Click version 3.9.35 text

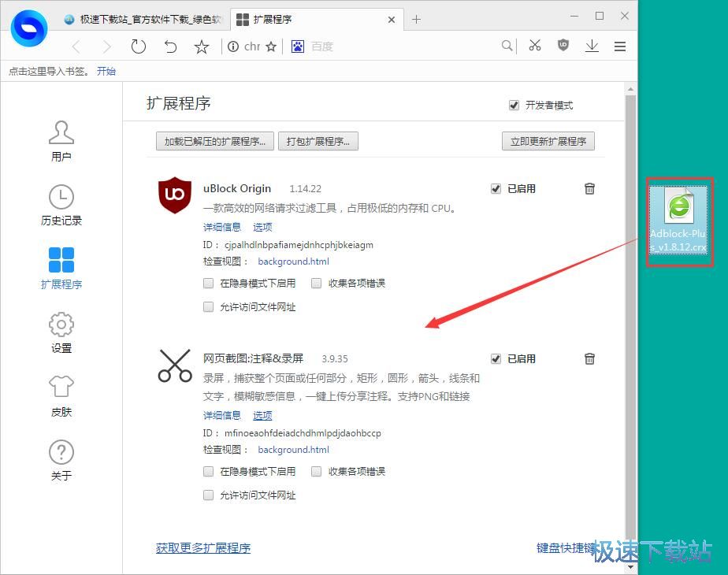tap(335, 358)
